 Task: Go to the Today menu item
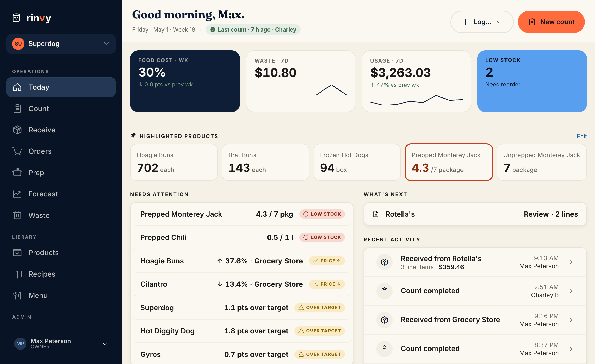61,87
